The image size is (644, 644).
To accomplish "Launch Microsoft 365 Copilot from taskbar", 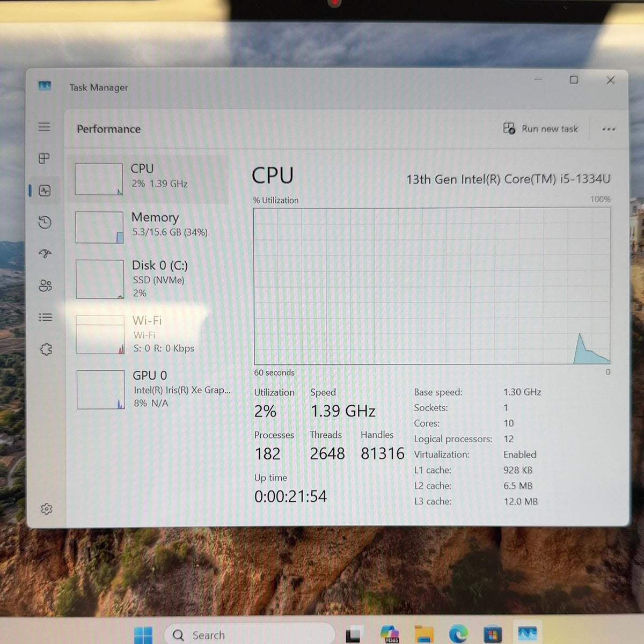I will (x=390, y=634).
